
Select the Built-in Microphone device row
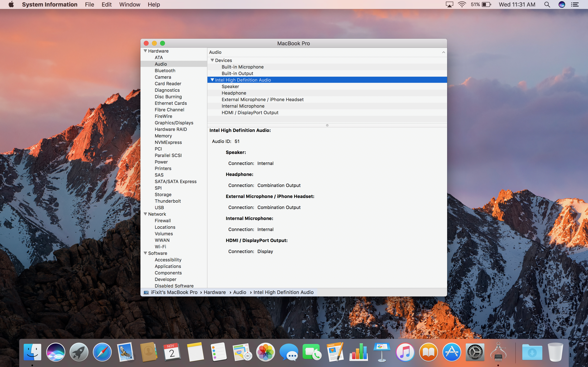coord(327,67)
